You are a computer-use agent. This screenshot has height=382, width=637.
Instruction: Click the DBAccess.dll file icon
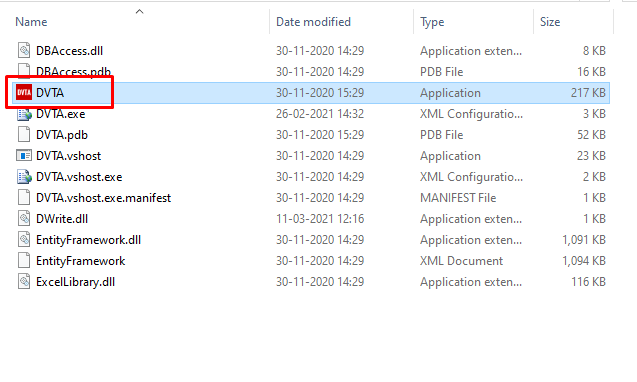pos(24,50)
